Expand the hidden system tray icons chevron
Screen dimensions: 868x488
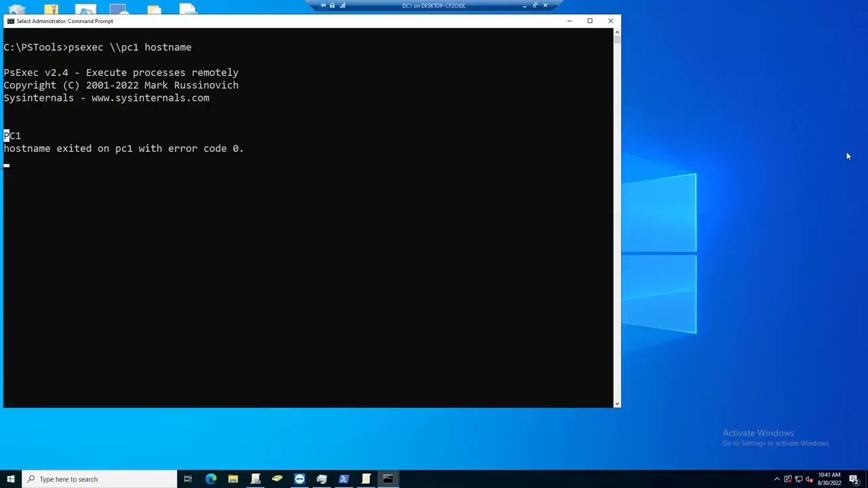tap(777, 479)
